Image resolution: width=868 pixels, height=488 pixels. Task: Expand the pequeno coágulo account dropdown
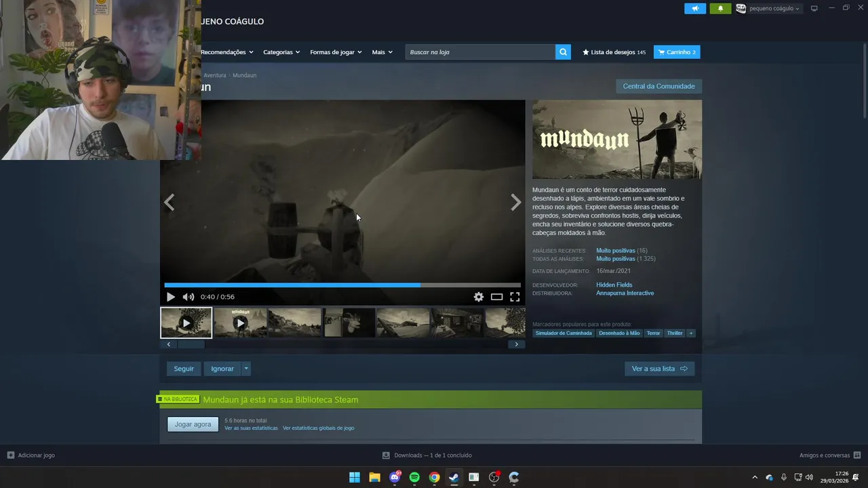pos(774,9)
